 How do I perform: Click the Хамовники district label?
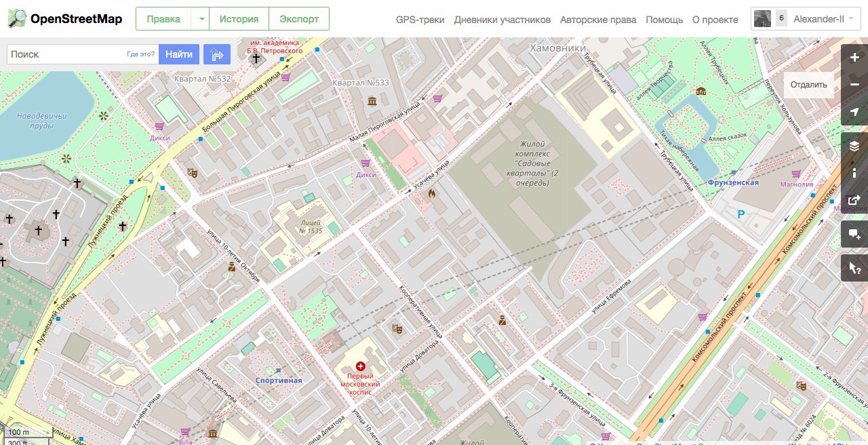(x=557, y=48)
